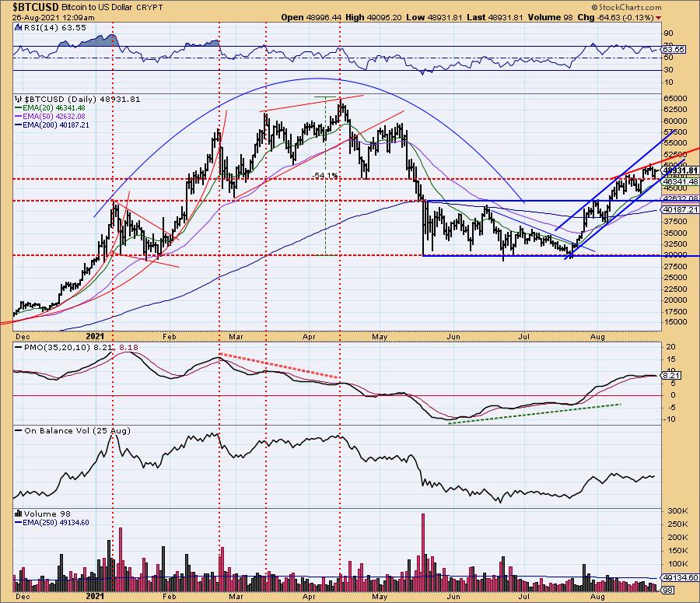Viewport: 700px width, 603px height.
Task: Click the -10 label on PMO axis
Action: [x=670, y=419]
